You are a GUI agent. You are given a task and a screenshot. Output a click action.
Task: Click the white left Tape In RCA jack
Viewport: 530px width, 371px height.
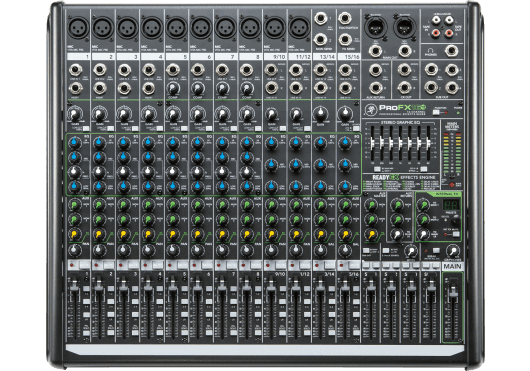pyautogui.click(x=436, y=21)
